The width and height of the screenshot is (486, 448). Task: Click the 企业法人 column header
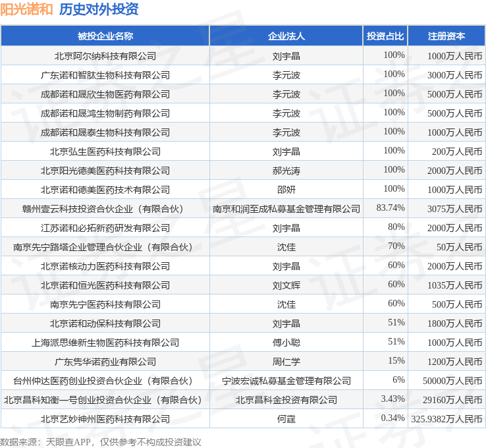[x=286, y=36]
